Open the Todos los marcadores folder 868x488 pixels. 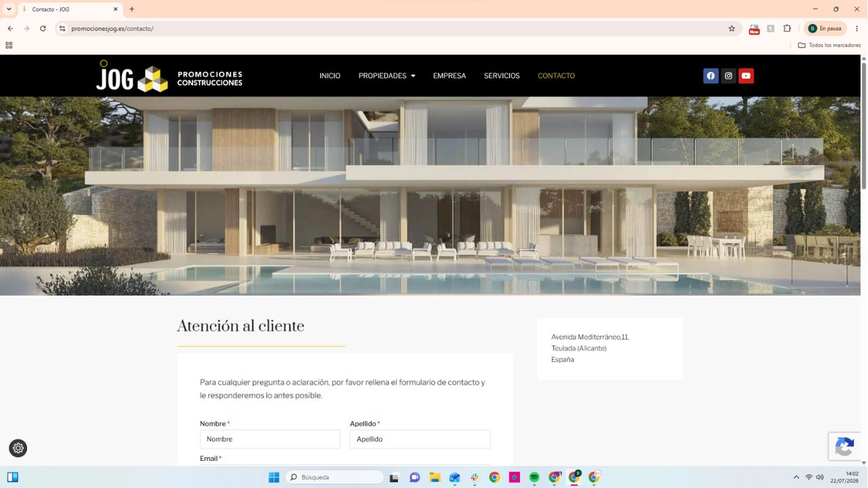[x=829, y=45]
